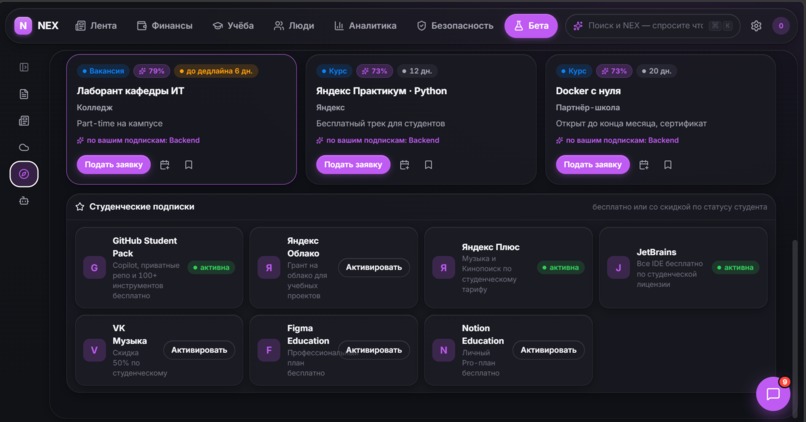Activate Notion Education subscription

pos(548,350)
